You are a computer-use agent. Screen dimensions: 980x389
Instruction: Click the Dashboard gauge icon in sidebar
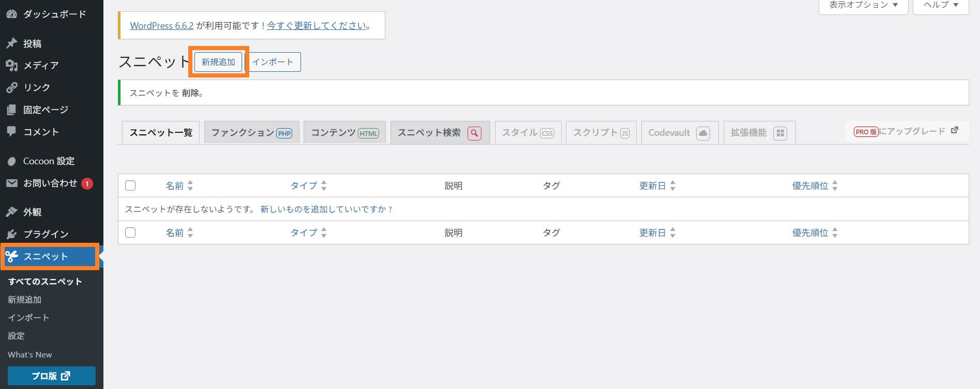coord(11,14)
